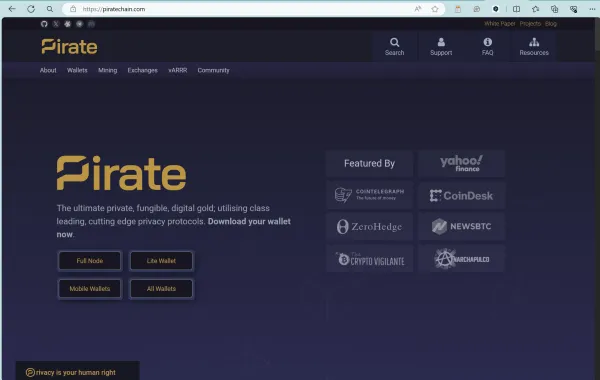Open the Wallets menu
The image size is (600, 380).
point(77,70)
